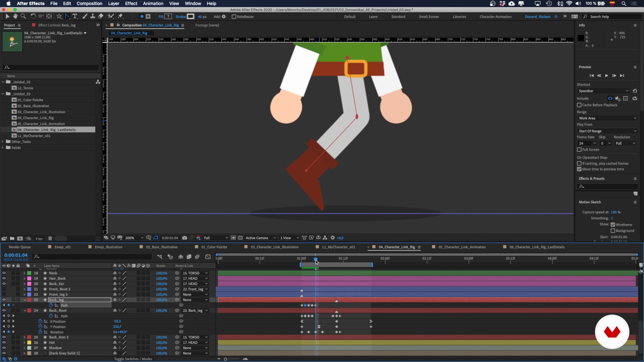This screenshot has width=644, height=362.
Task: Hide the Neck layer eye toggle
Action: (x=4, y=273)
